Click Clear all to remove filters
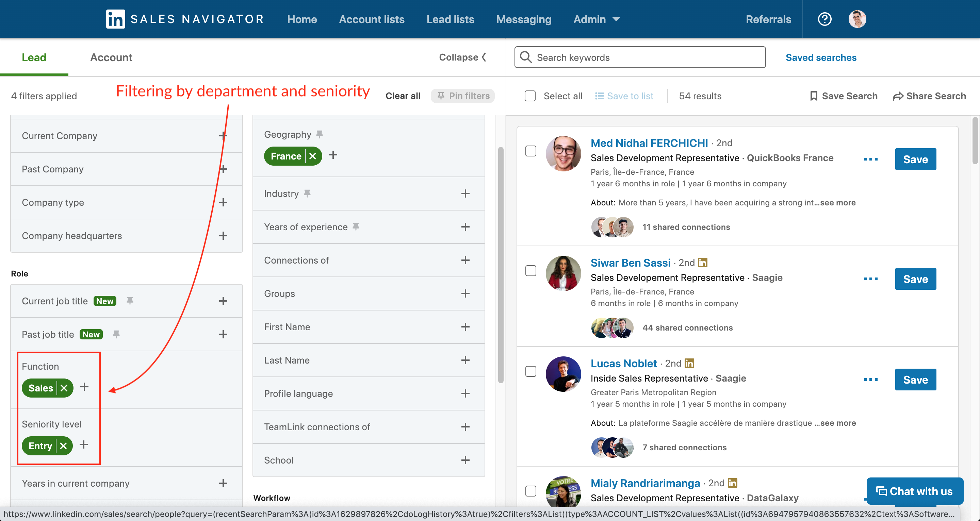Image resolution: width=980 pixels, height=521 pixels. click(403, 96)
